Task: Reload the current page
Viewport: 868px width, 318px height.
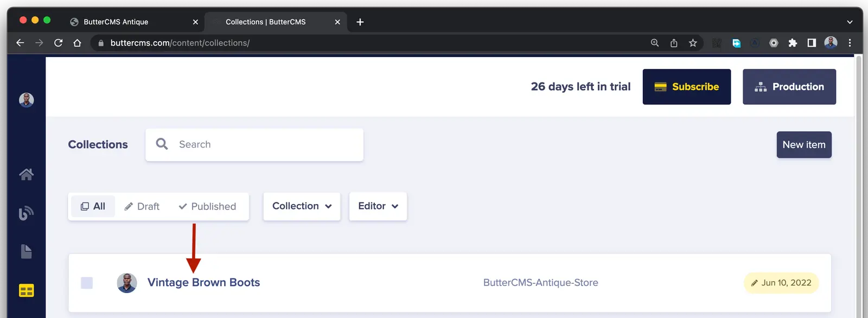Action: [x=58, y=43]
